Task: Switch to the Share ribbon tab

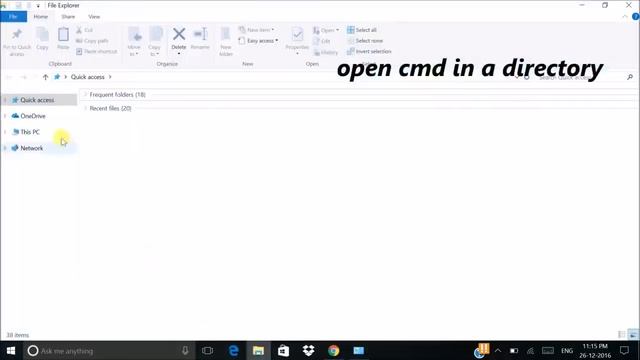Action: click(68, 17)
